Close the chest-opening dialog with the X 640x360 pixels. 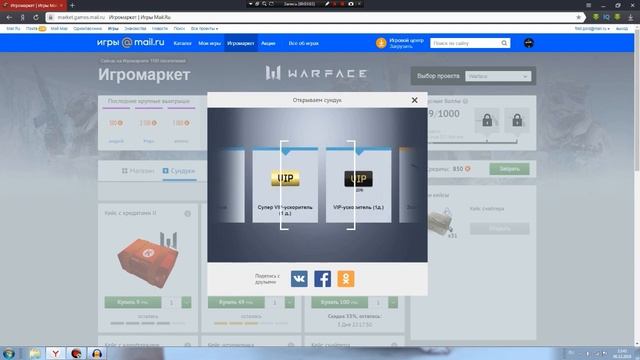414,100
